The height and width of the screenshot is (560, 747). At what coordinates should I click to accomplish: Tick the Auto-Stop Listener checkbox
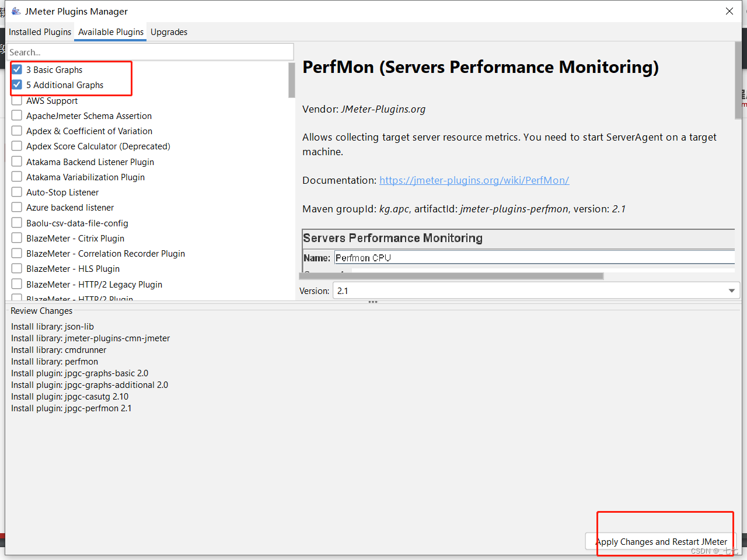[17, 192]
